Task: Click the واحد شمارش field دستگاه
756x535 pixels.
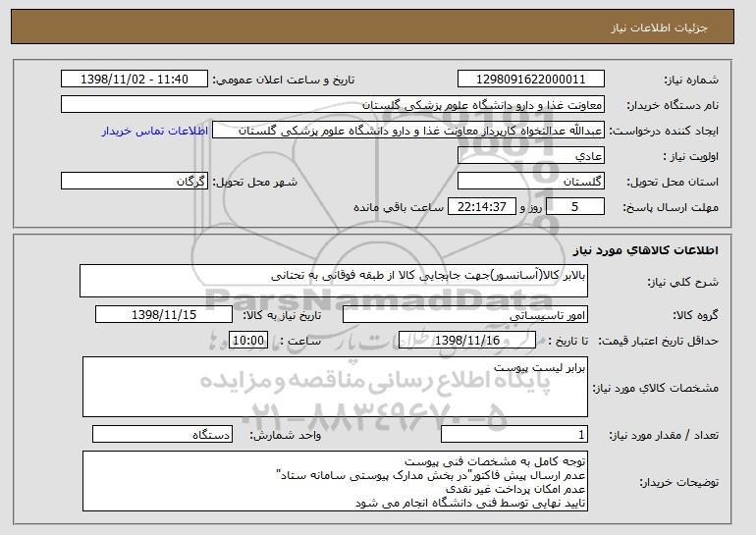Action: coord(162,434)
